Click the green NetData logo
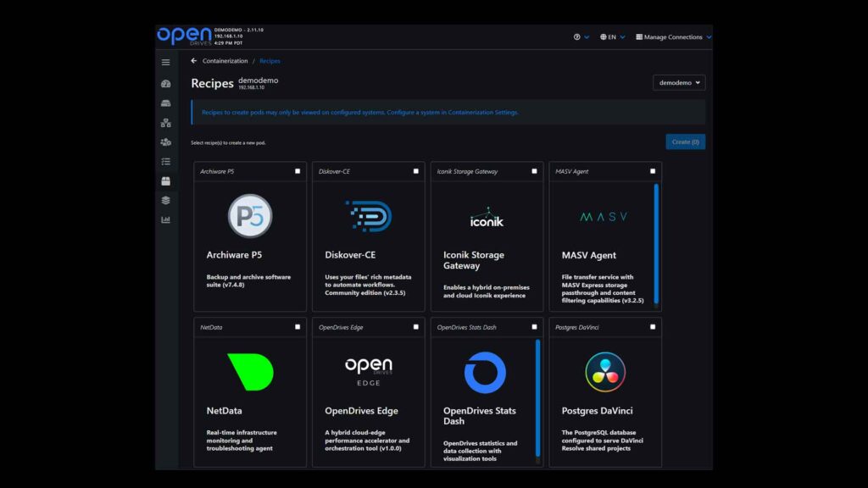This screenshot has width=868, height=488. point(250,372)
